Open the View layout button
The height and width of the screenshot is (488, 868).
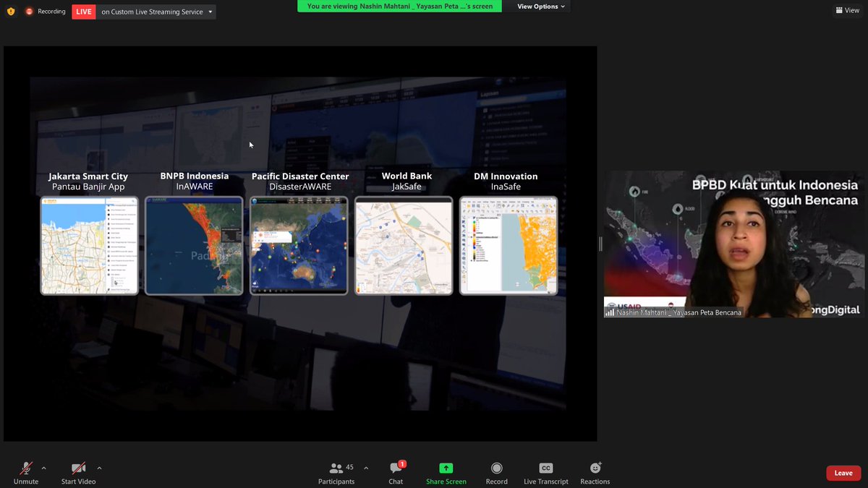coord(847,10)
